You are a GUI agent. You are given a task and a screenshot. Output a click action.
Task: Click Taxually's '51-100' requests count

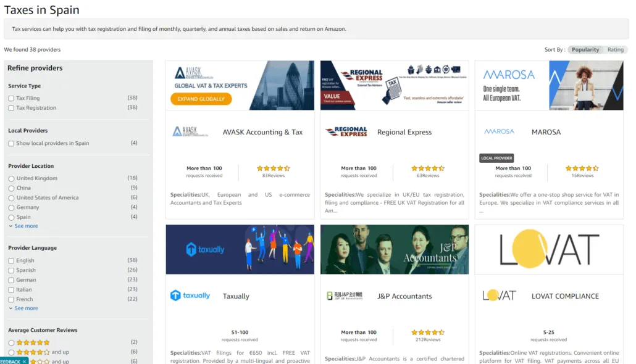click(x=240, y=333)
